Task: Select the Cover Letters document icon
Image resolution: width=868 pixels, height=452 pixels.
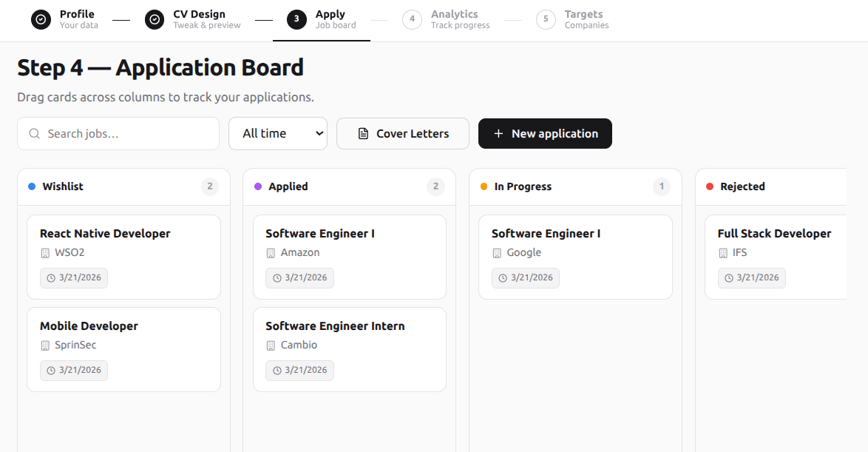Action: (362, 133)
